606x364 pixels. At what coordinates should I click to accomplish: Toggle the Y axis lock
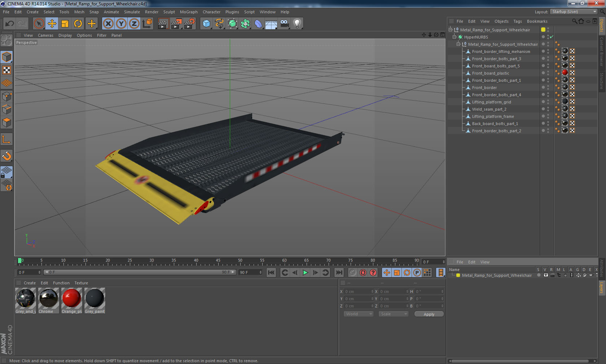click(x=121, y=24)
